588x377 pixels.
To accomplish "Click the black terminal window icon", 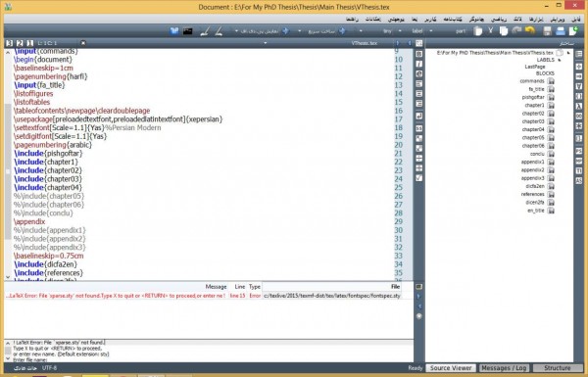I will pyautogui.click(x=187, y=31).
